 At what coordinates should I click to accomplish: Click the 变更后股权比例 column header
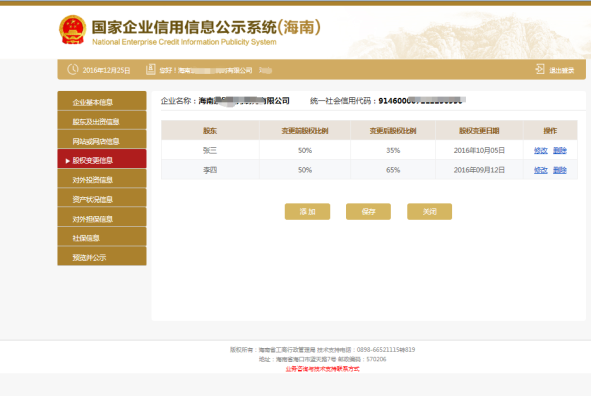[393, 131]
